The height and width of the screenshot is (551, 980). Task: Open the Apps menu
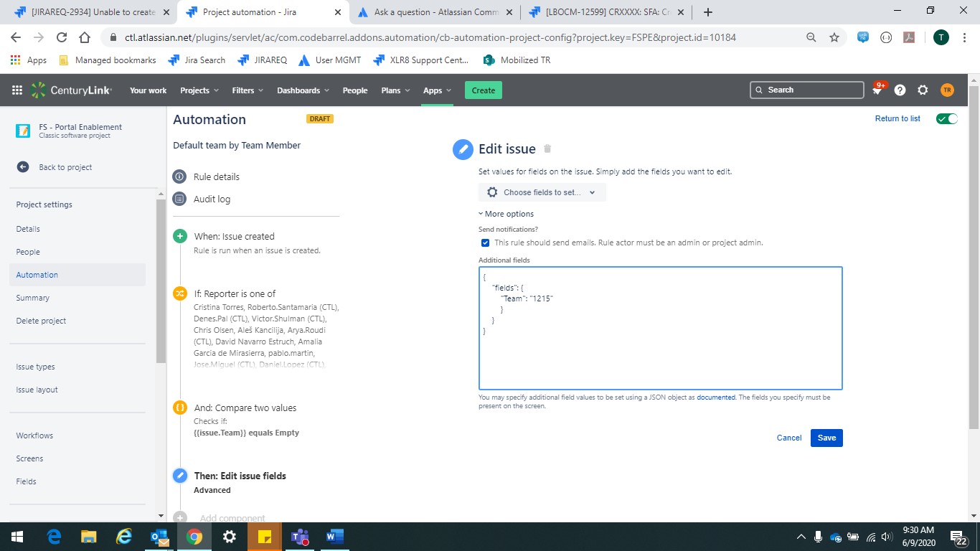437,90
